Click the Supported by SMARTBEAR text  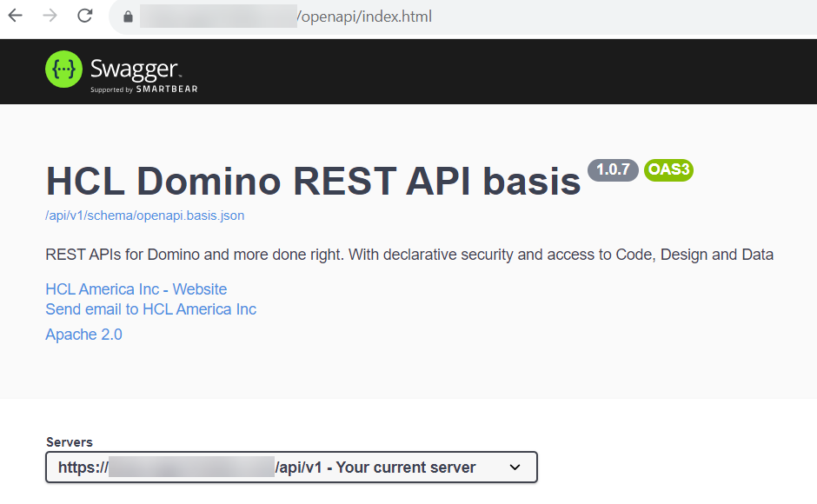click(143, 90)
